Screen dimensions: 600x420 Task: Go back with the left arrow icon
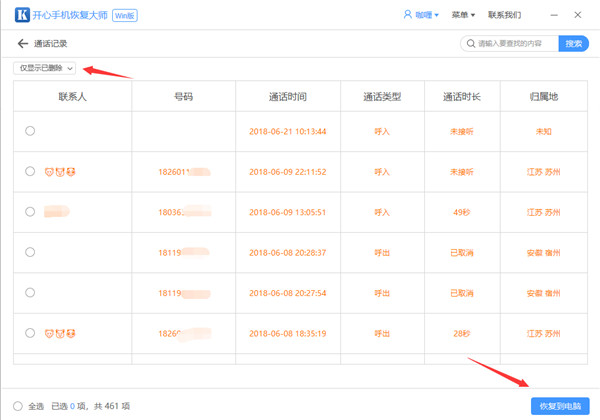(x=23, y=44)
